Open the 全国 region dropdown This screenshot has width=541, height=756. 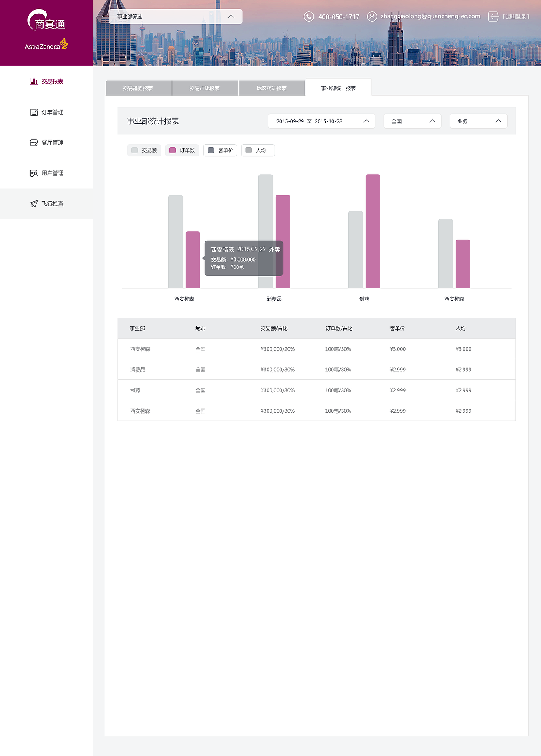(413, 121)
